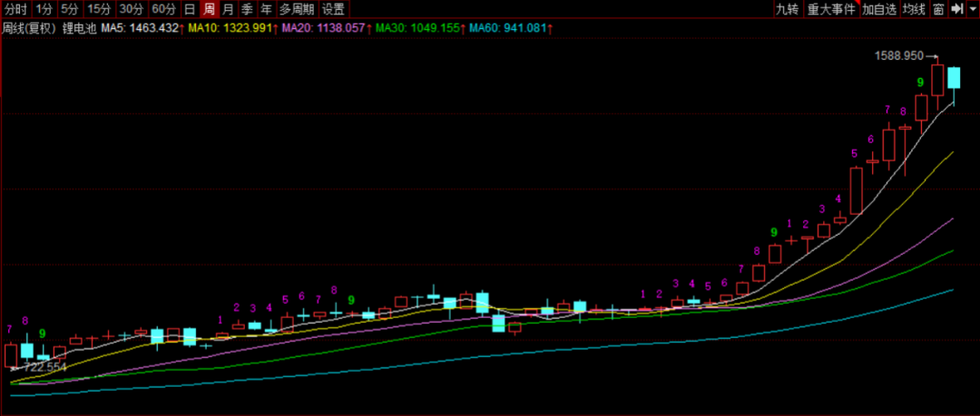Click the MA5: 1463.432 value
980x416 pixels.
[142, 28]
